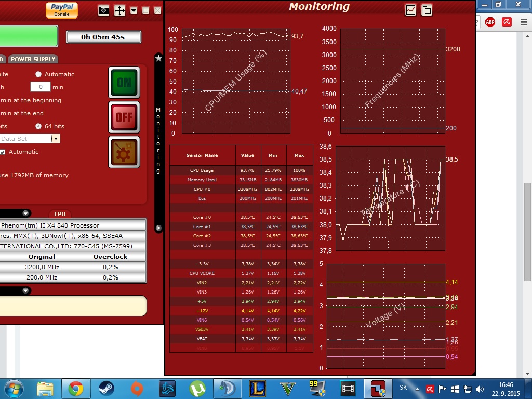Select the 64 bits radio option
The image size is (532, 399).
pos(38,126)
